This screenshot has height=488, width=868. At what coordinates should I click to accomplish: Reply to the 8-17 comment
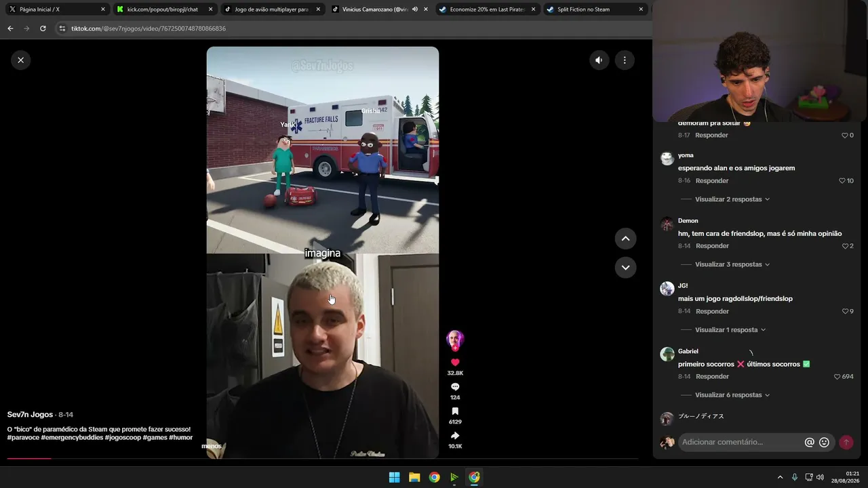tap(711, 136)
